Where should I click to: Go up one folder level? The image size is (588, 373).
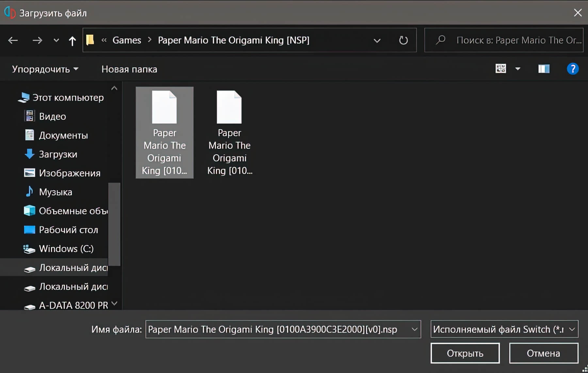click(x=72, y=41)
